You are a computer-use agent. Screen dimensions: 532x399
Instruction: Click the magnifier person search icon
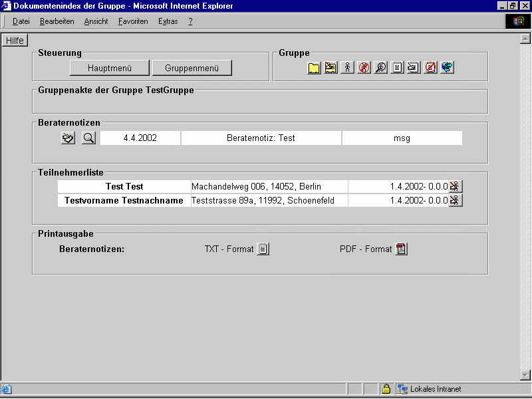380,68
